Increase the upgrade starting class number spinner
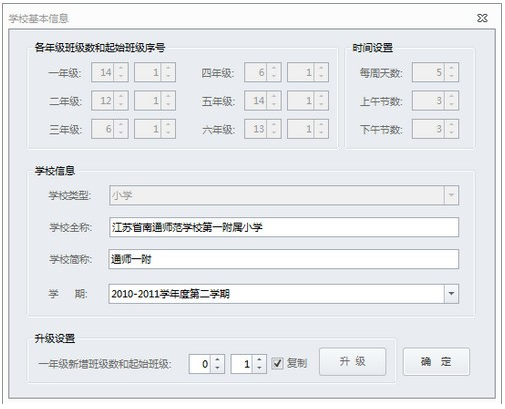505x409 pixels. point(259,359)
